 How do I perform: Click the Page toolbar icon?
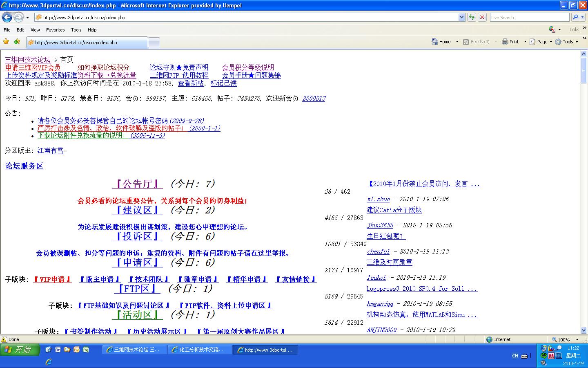pos(533,42)
